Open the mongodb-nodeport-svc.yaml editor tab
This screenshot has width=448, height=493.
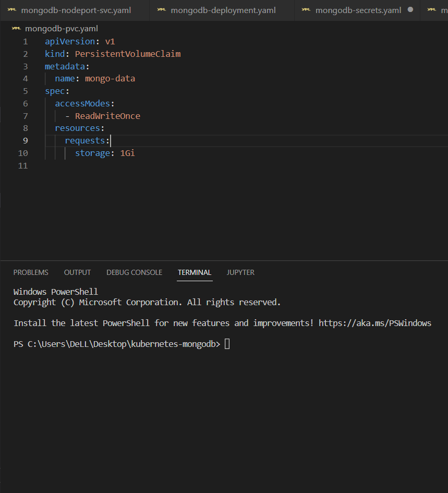coord(76,10)
